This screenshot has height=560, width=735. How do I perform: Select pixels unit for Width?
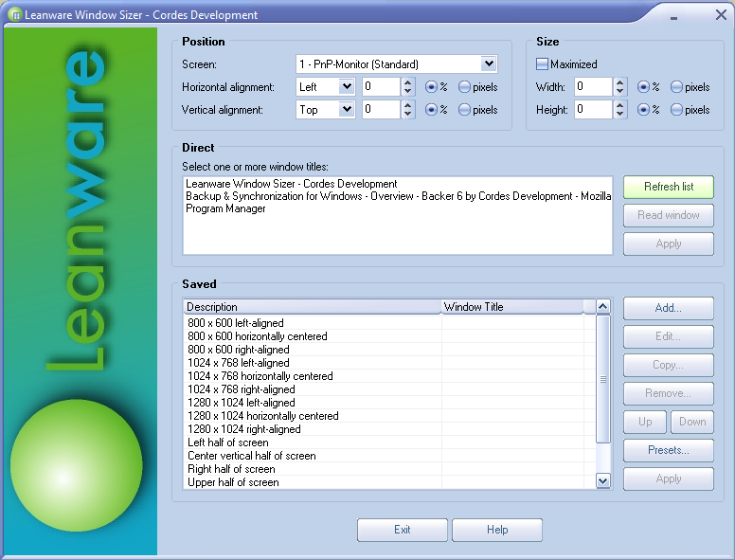(x=676, y=87)
